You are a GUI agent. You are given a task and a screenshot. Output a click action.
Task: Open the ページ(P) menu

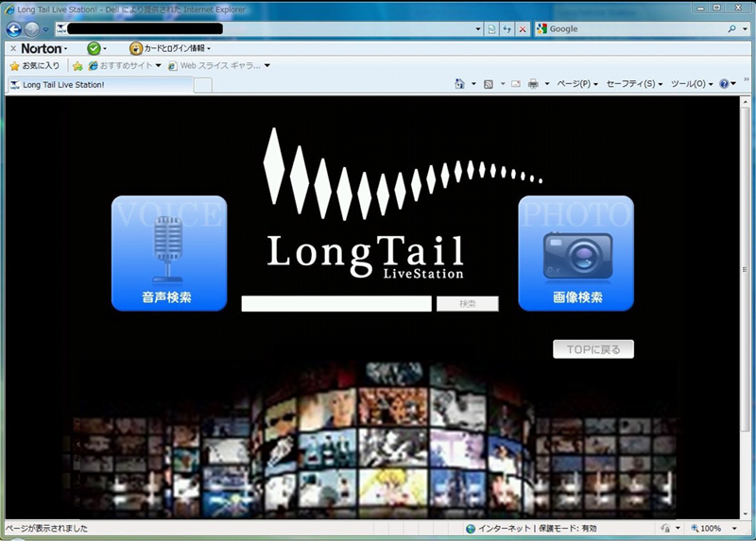[577, 84]
